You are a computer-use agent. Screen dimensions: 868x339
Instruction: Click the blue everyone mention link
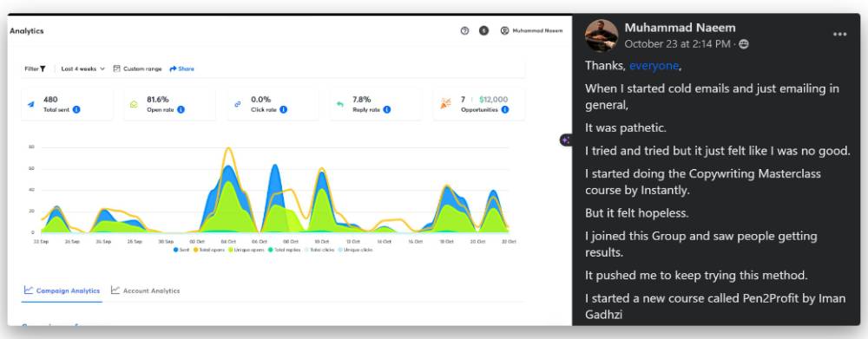[654, 66]
